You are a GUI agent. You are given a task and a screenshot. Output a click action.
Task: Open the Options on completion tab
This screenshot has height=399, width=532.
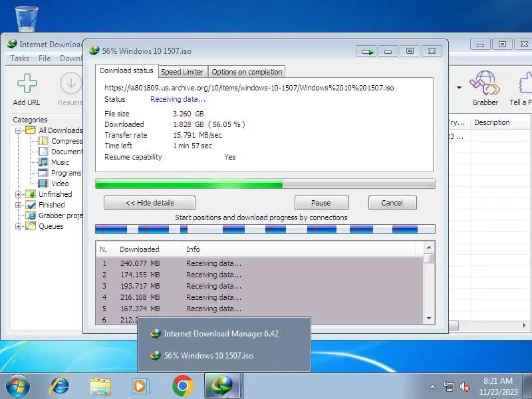tap(247, 72)
